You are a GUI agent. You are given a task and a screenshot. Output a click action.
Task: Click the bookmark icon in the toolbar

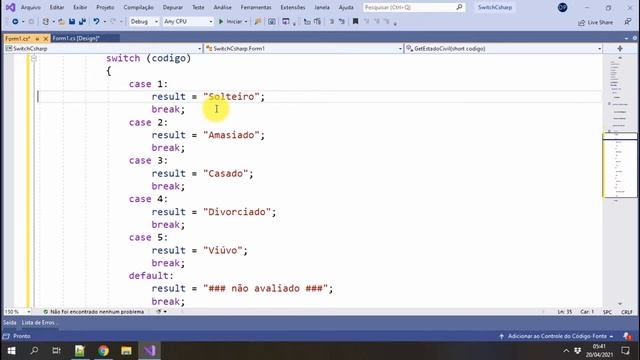[356, 22]
